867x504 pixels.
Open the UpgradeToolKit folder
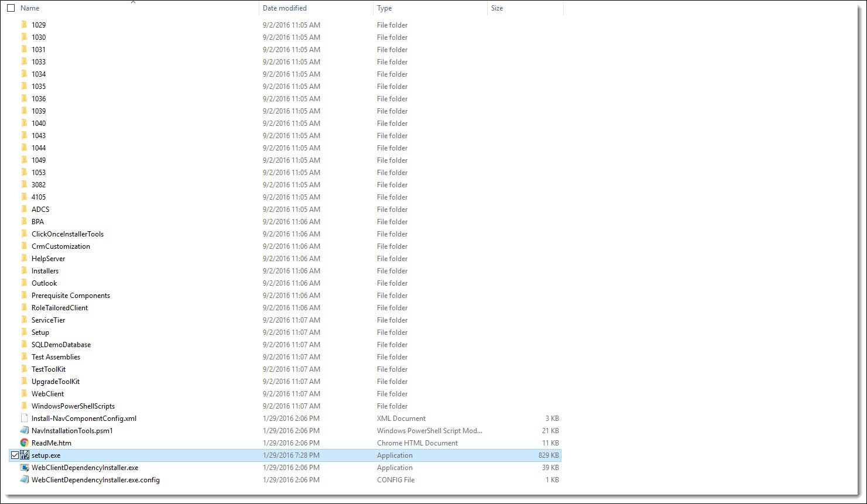pos(56,381)
